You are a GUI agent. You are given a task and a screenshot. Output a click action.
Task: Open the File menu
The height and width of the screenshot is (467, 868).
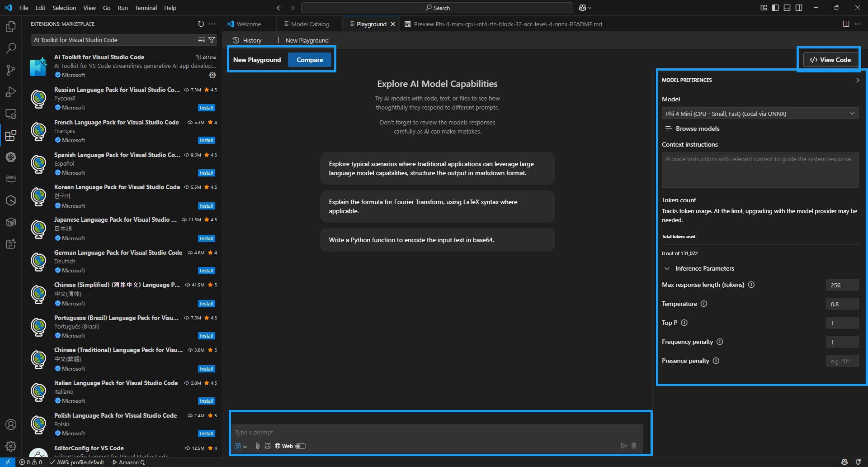(24, 8)
